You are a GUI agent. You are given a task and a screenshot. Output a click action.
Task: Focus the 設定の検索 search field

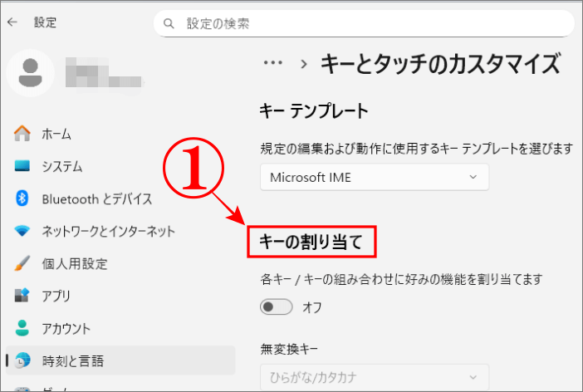pyautogui.click(x=364, y=23)
